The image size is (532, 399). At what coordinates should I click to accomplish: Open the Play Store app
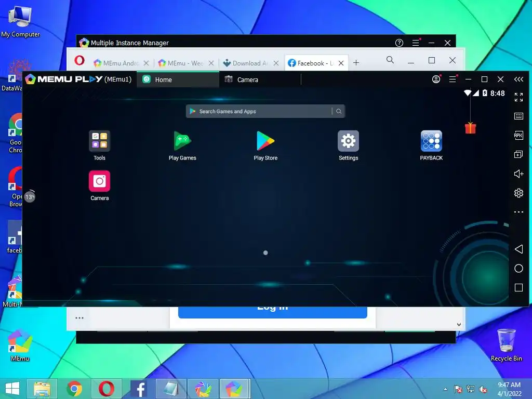pyautogui.click(x=265, y=141)
